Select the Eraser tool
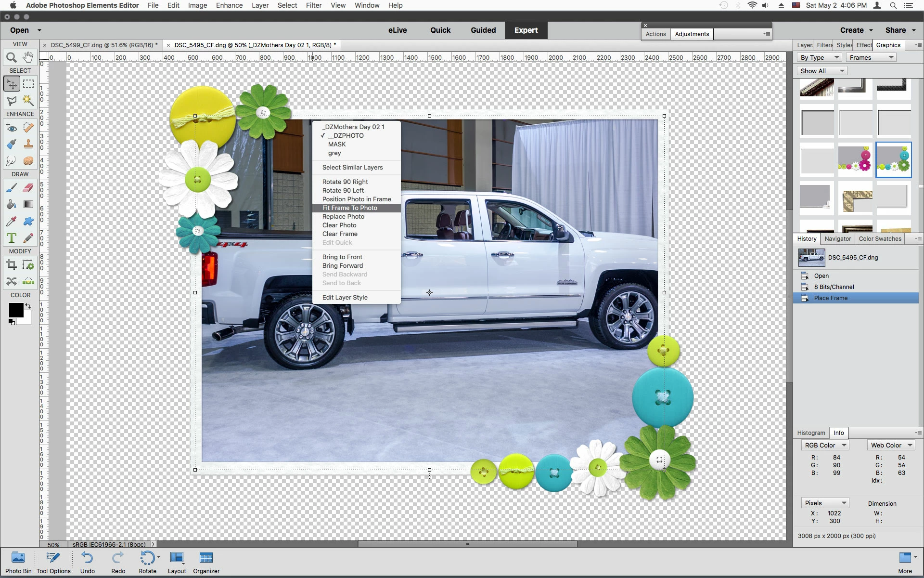This screenshot has width=924, height=578. click(28, 187)
